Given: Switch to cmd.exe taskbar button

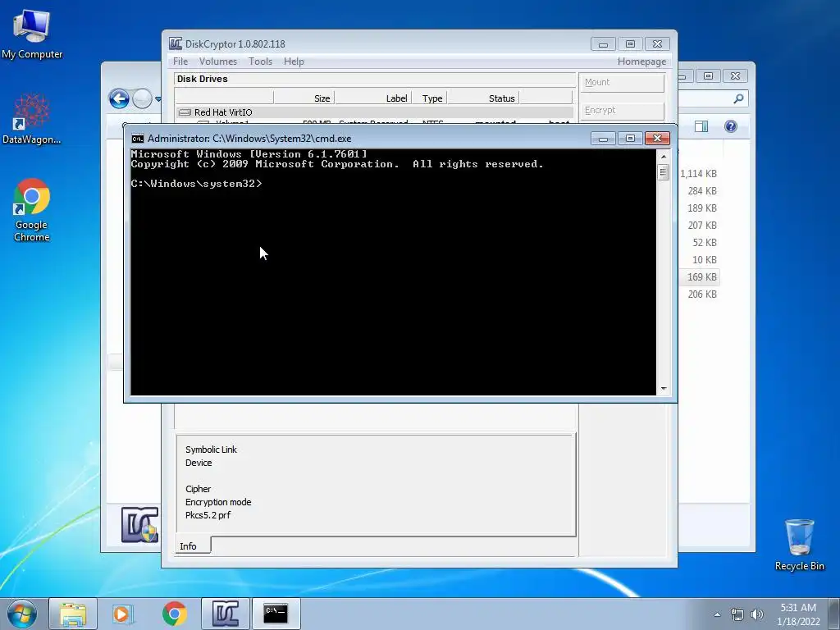Looking at the screenshot, I should click(276, 614).
